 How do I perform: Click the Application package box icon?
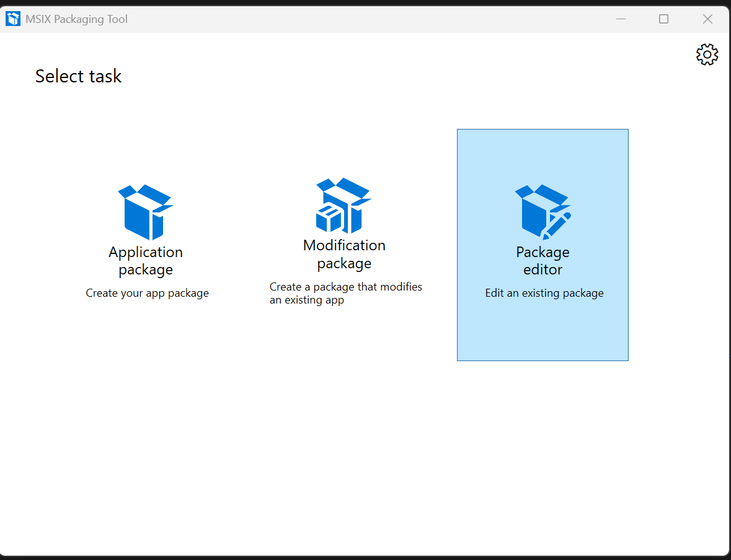pos(146,212)
